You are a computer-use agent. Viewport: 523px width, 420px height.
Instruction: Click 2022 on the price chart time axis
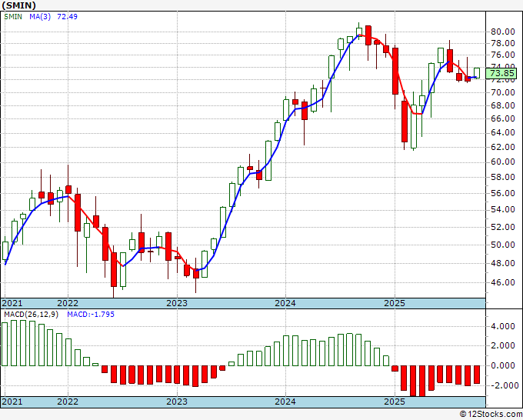68,303
